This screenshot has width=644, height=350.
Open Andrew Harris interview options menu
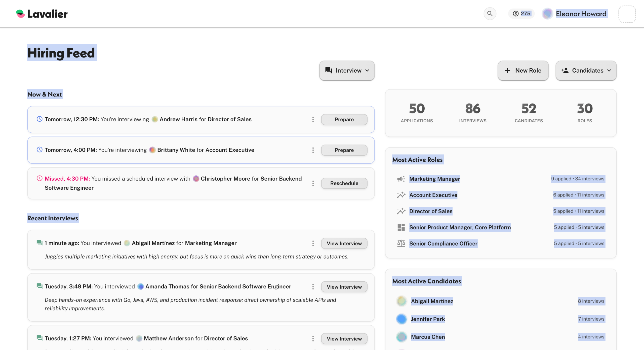coord(313,120)
